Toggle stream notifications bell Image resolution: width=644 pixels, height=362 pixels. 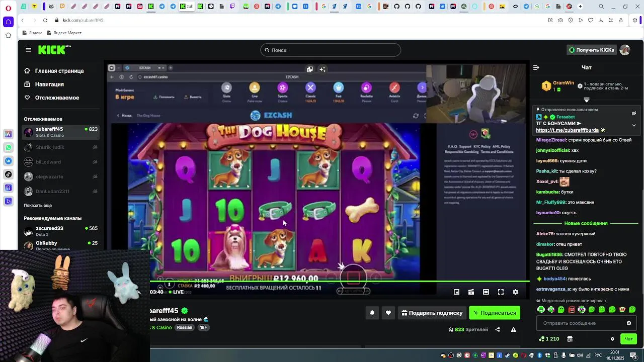372,313
